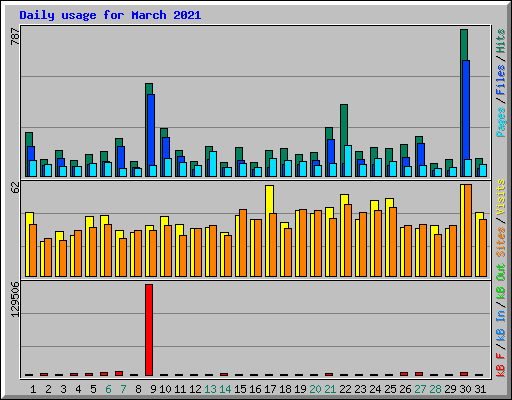
Task: Click the 129506 kB axis value
Action: pyautogui.click(x=15, y=299)
